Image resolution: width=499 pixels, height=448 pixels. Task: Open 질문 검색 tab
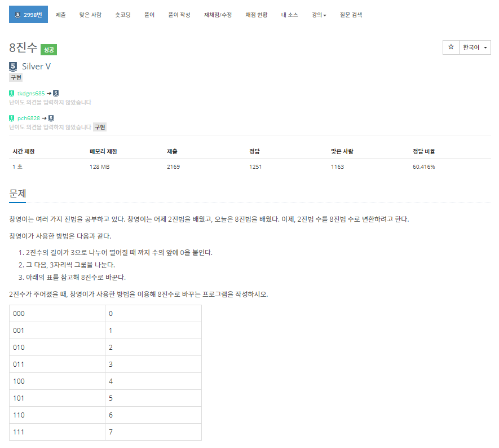[351, 15]
